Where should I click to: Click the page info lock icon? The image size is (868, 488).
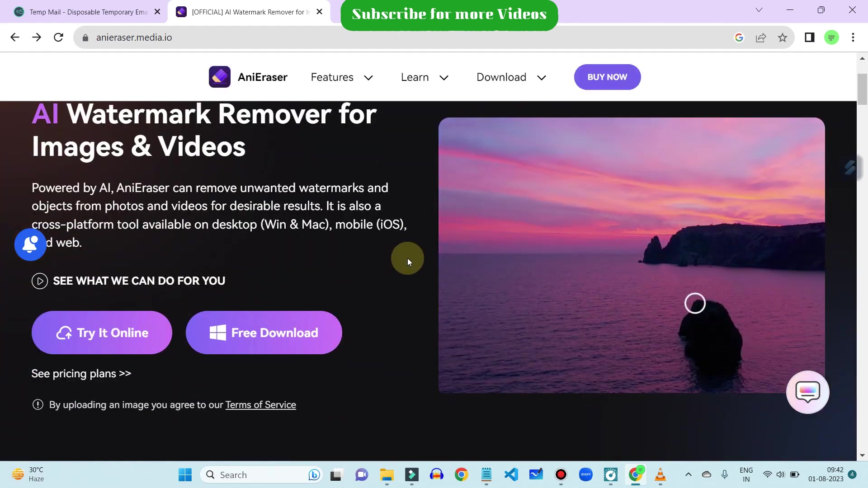coord(85,38)
